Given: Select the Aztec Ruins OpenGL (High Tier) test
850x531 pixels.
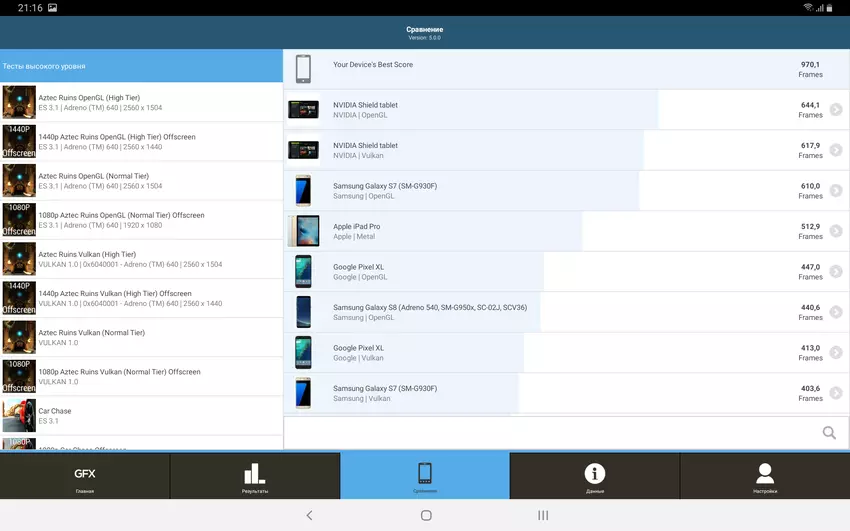Looking at the screenshot, I should [x=142, y=102].
